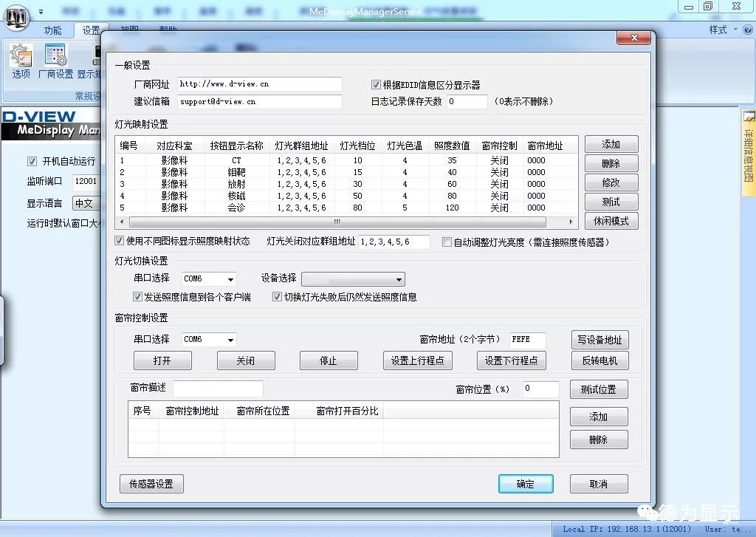Click the 灯光关闭对应群组地址 field
The width and height of the screenshot is (756, 537).
click(394, 242)
